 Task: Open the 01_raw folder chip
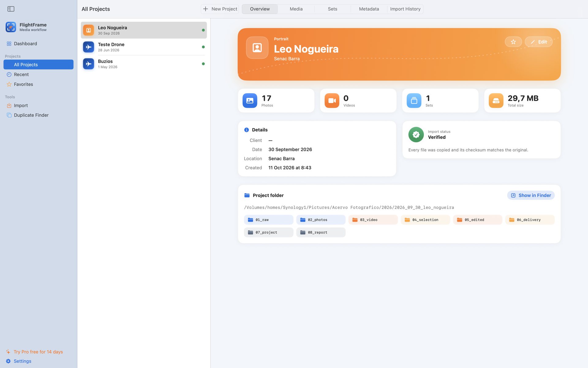(269, 220)
